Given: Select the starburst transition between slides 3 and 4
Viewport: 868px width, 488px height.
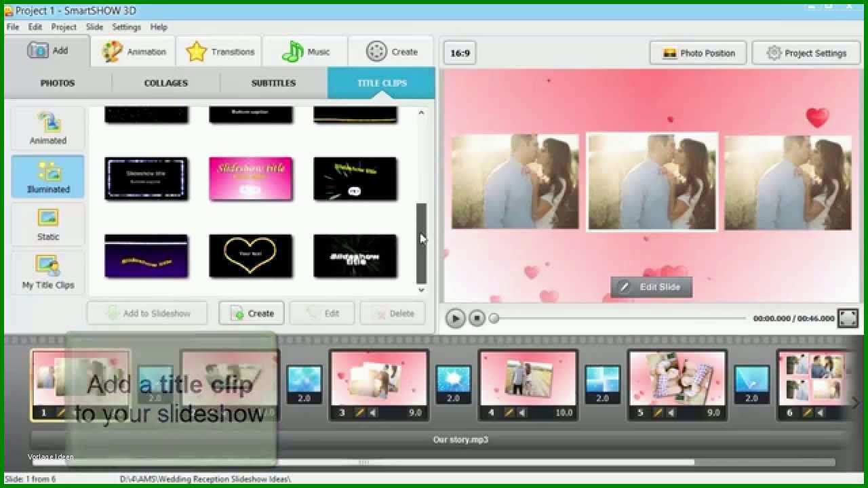Looking at the screenshot, I should (x=453, y=385).
